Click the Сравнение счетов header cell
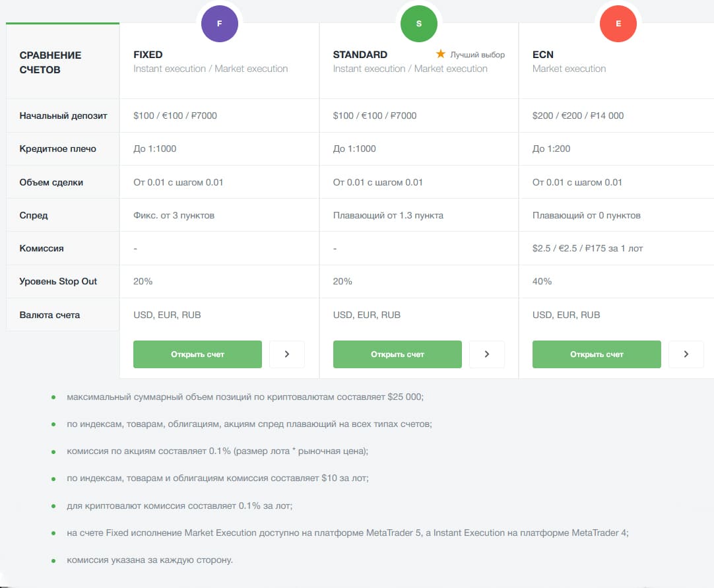The image size is (714, 588). [x=50, y=62]
